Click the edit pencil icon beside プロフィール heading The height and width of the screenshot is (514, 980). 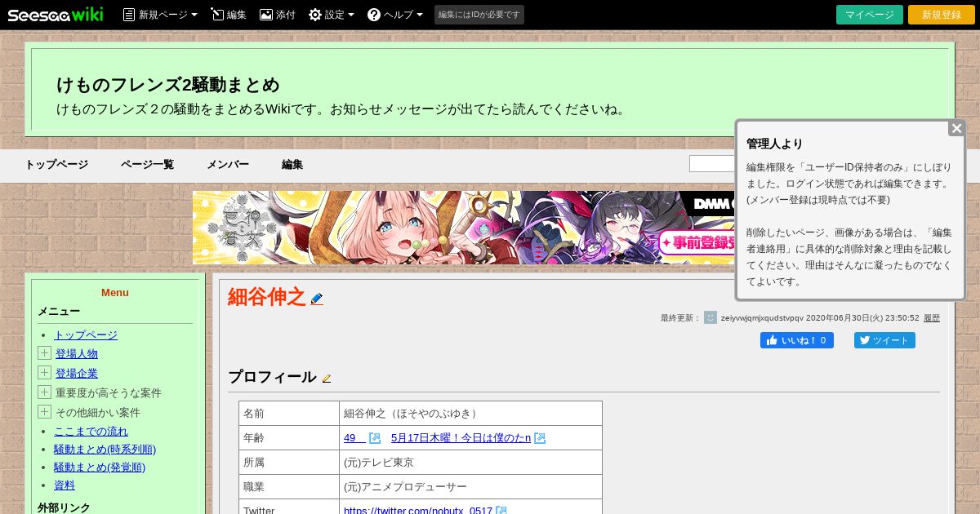pyautogui.click(x=327, y=379)
